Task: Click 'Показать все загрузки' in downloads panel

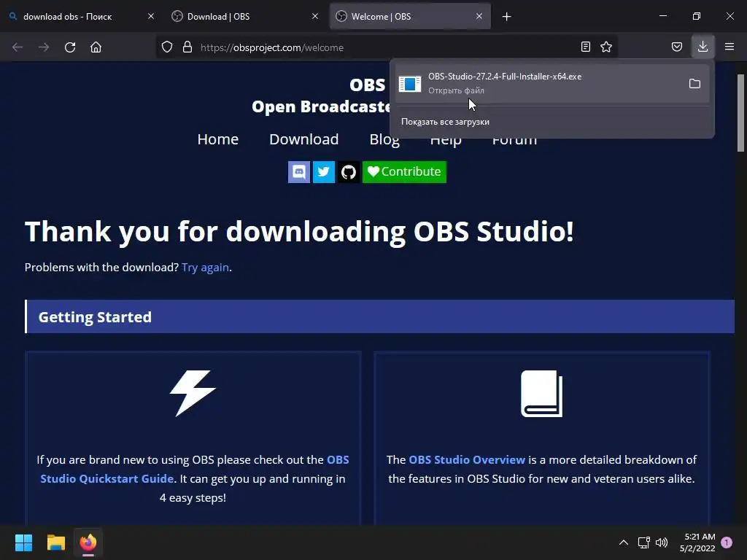Action: (445, 122)
